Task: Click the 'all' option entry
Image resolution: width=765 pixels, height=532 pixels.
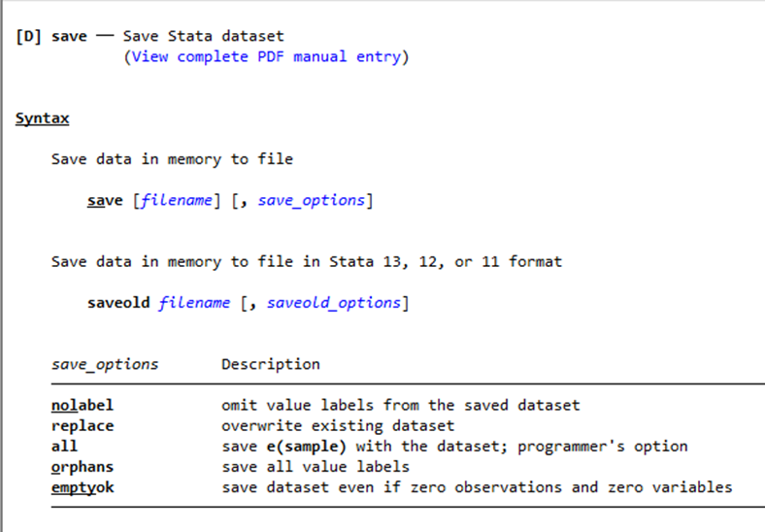Action: click(64, 447)
